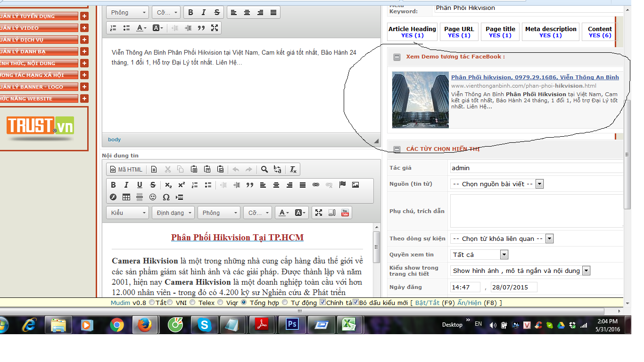This screenshot has width=644, height=362.
Task: Open Mã HTML source view in content editor
Action: coord(126,170)
